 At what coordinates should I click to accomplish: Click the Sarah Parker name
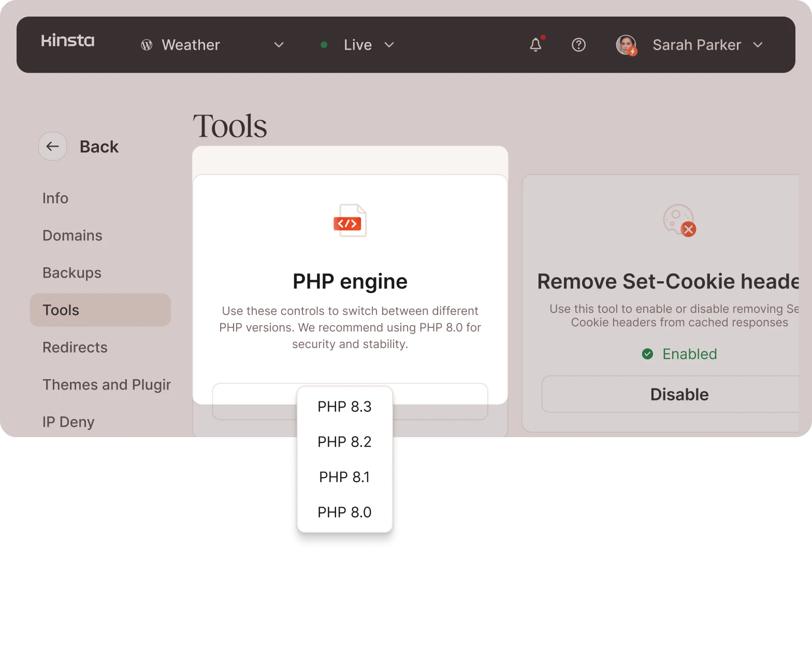click(697, 45)
